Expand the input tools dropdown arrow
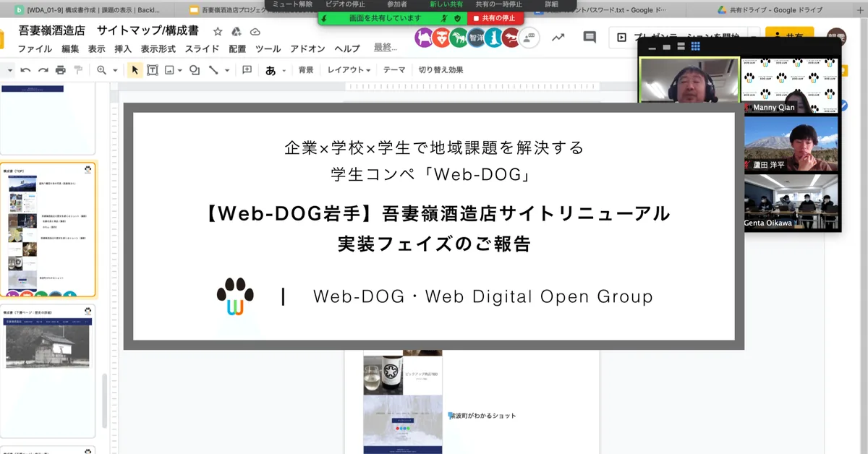The width and height of the screenshot is (868, 454). (284, 70)
